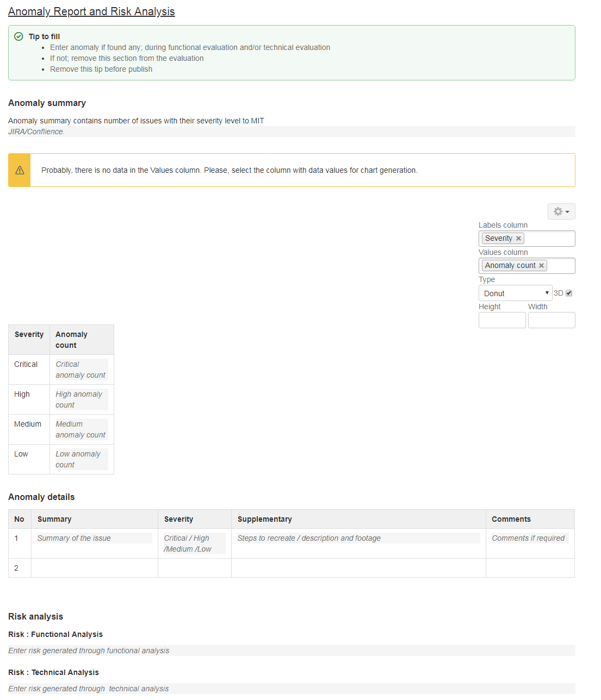
Task: Open the chart Type dropdown showing Donut
Action: (x=516, y=293)
